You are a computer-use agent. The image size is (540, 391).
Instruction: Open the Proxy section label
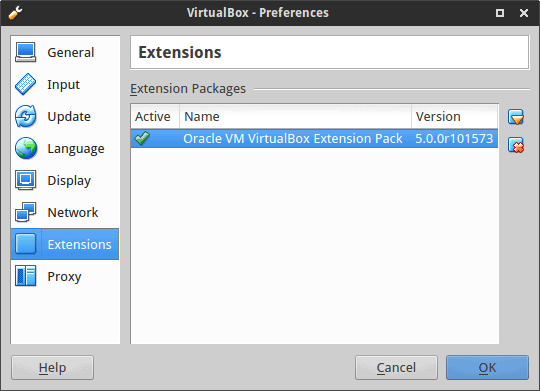(64, 277)
